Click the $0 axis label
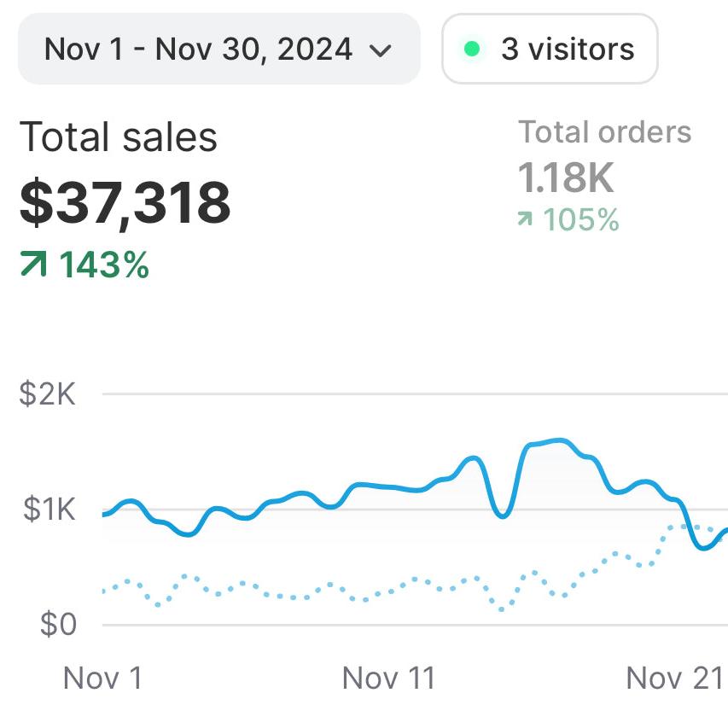This screenshot has height=728, width=728. [58, 624]
